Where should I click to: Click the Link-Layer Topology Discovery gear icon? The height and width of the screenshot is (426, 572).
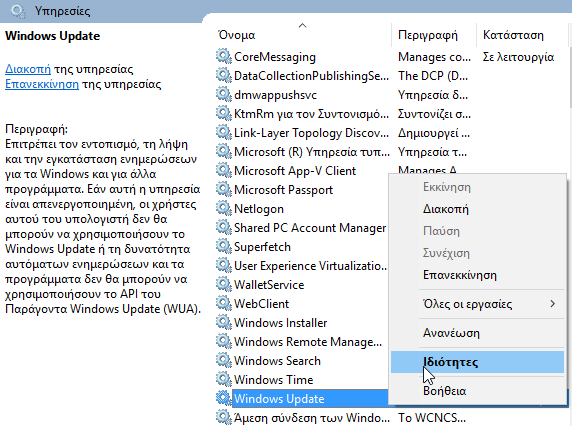[224, 132]
